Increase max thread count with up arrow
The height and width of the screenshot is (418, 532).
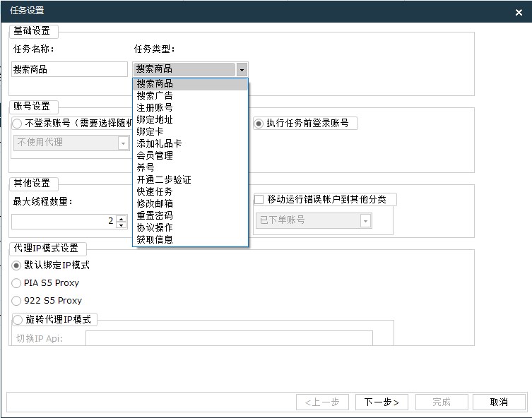[122, 218]
